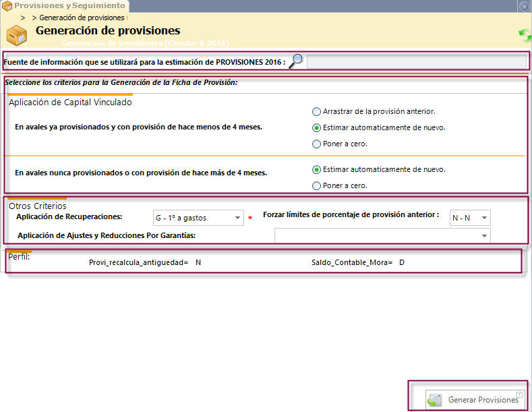532x412 pixels.
Task: Click 'Seleccione los criterios' instruction text
Action: point(121,82)
